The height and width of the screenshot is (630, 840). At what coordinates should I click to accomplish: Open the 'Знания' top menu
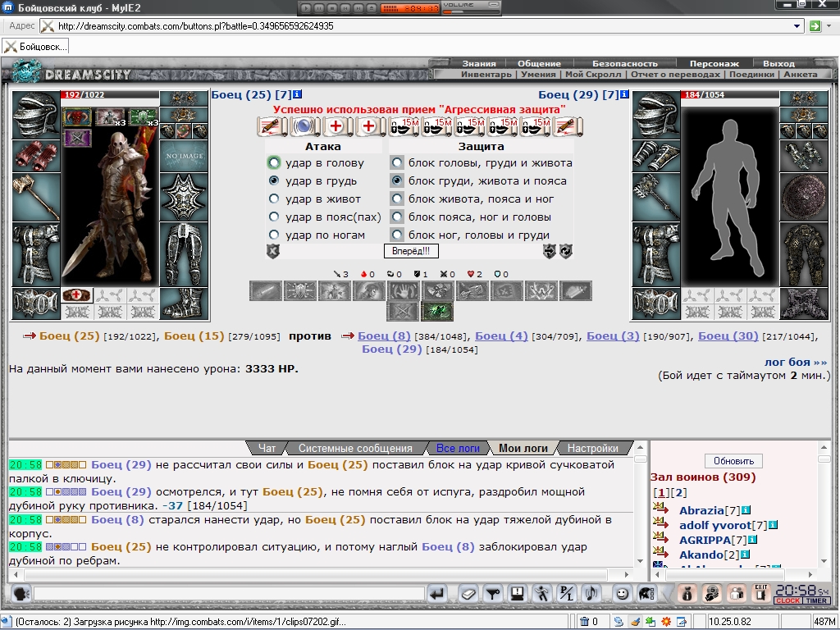click(479, 63)
